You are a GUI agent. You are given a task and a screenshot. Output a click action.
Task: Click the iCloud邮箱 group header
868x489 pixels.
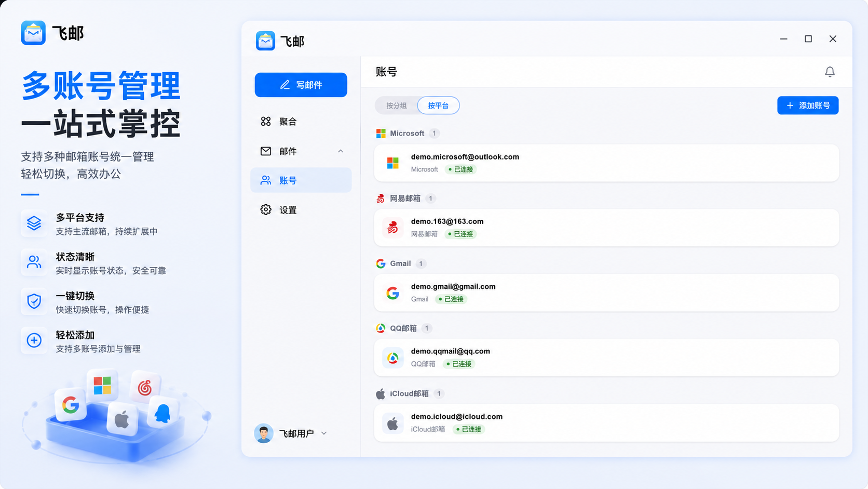(x=410, y=393)
